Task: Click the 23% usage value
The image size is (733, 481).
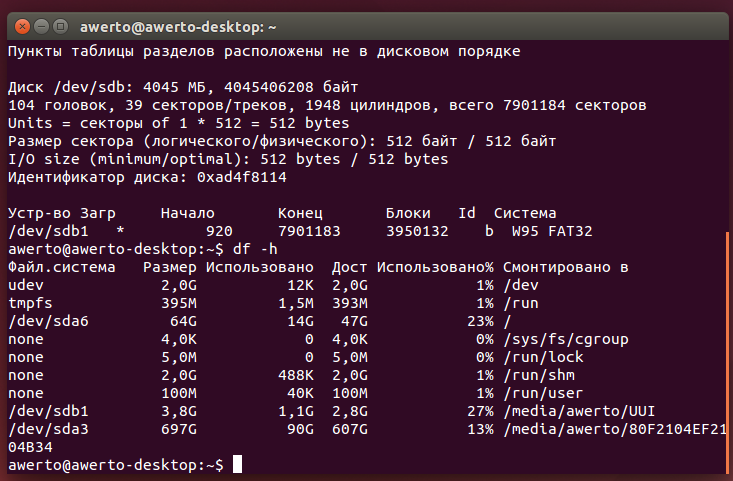Action: tap(480, 321)
